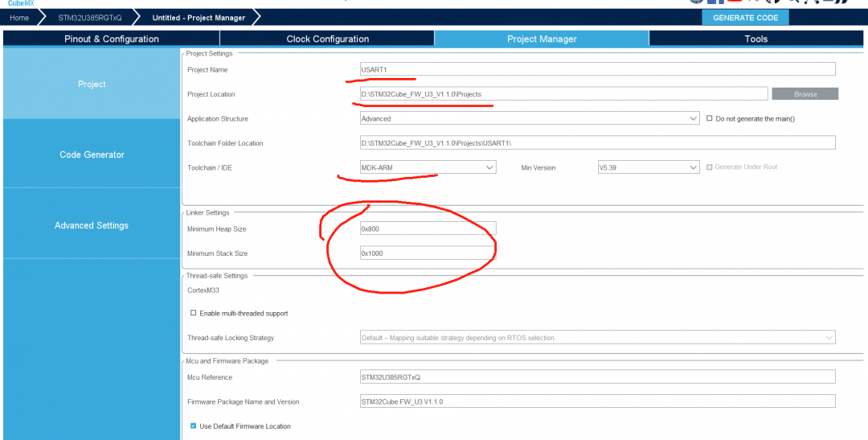Toggle Do not generate the main() checkbox
The height and width of the screenshot is (440, 868).
710,118
